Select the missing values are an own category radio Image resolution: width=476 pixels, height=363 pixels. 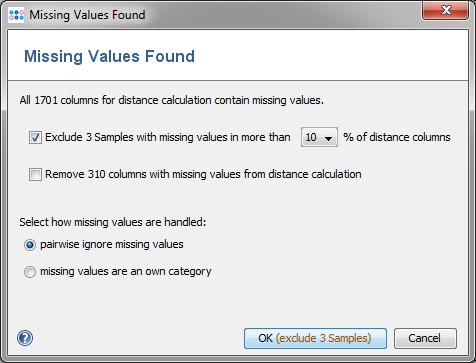tap(30, 272)
